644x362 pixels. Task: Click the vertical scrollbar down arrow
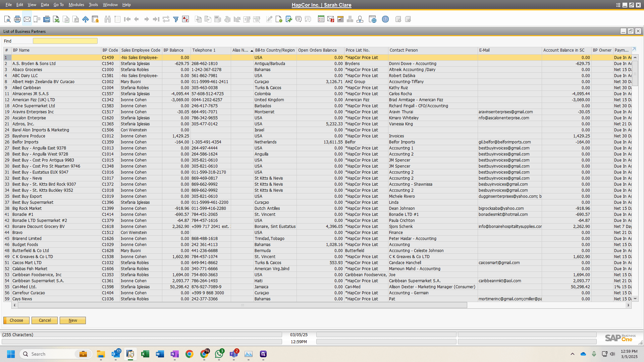pyautogui.click(x=635, y=299)
